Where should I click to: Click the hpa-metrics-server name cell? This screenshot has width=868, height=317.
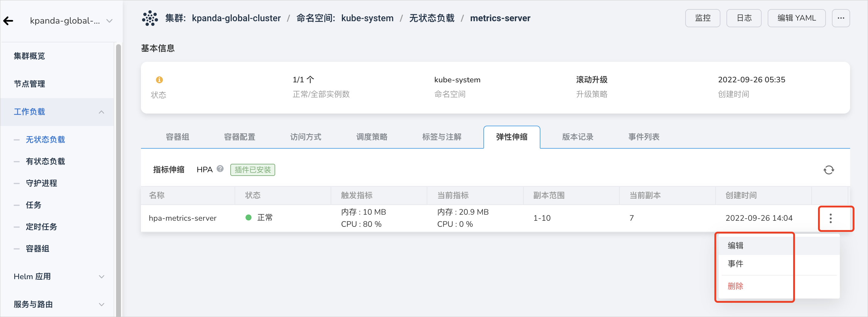[183, 218]
